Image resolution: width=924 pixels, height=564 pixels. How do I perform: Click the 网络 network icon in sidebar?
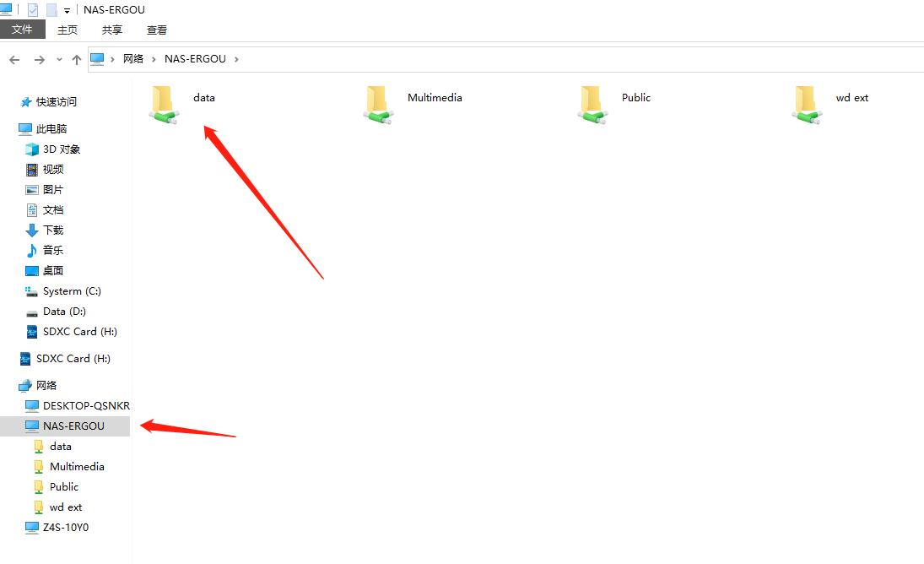24,386
